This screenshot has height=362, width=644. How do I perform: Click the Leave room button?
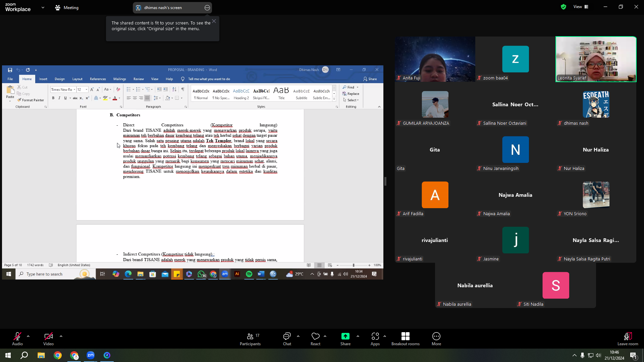click(628, 339)
